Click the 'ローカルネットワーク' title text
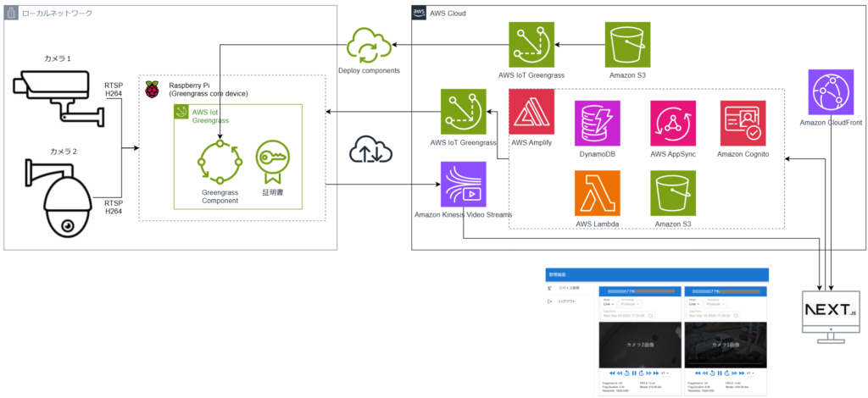Screen dimensions: 868x398 pyautogui.click(x=57, y=14)
